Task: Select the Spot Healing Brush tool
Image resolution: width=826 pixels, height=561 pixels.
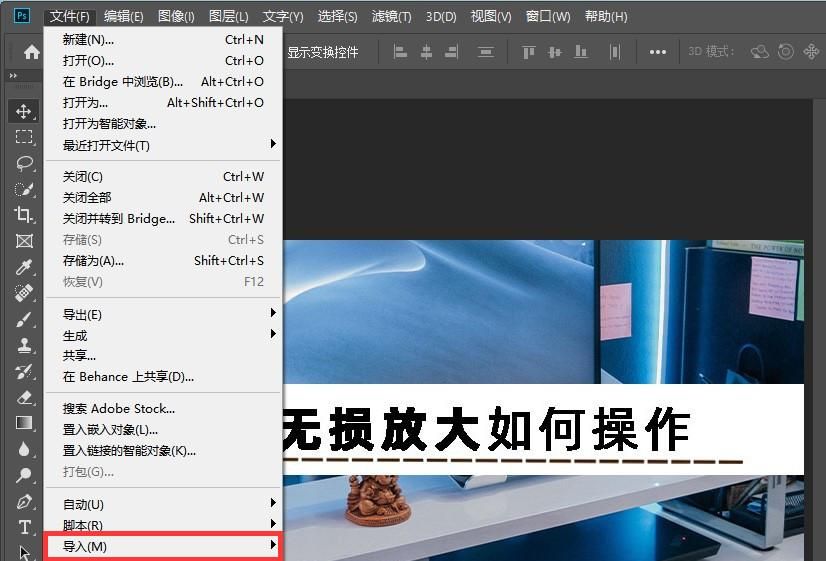Action: pyautogui.click(x=24, y=292)
